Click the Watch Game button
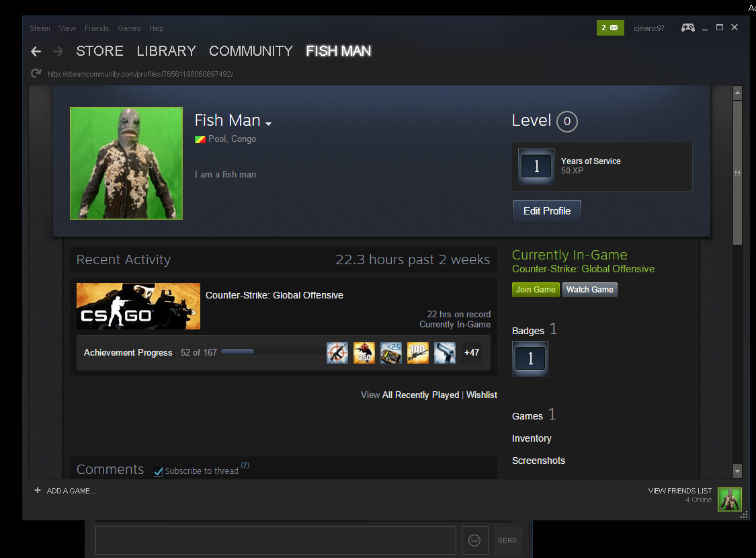The width and height of the screenshot is (756, 558). (x=589, y=290)
